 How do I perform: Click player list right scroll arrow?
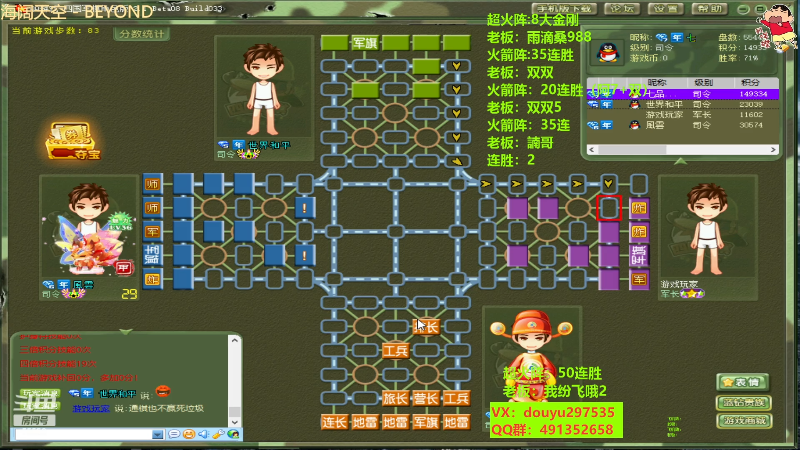(773, 149)
